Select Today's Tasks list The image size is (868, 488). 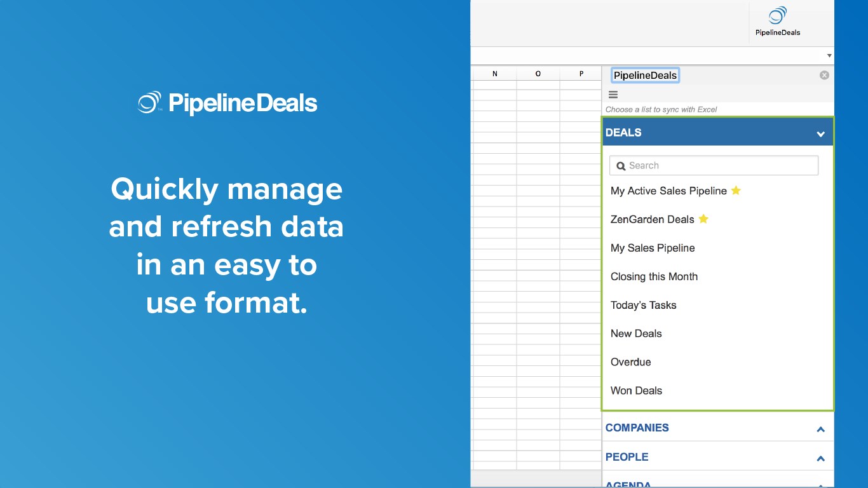[643, 305]
